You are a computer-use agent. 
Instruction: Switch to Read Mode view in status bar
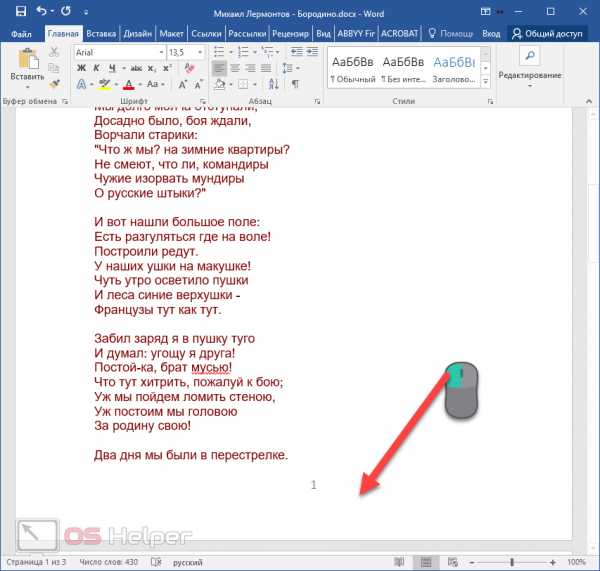(x=399, y=562)
